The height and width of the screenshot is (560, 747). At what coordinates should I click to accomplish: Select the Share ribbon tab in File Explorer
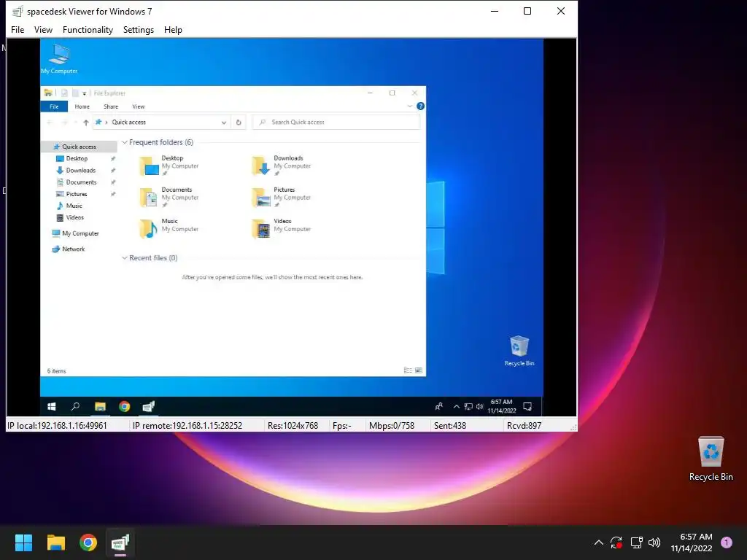click(x=111, y=106)
